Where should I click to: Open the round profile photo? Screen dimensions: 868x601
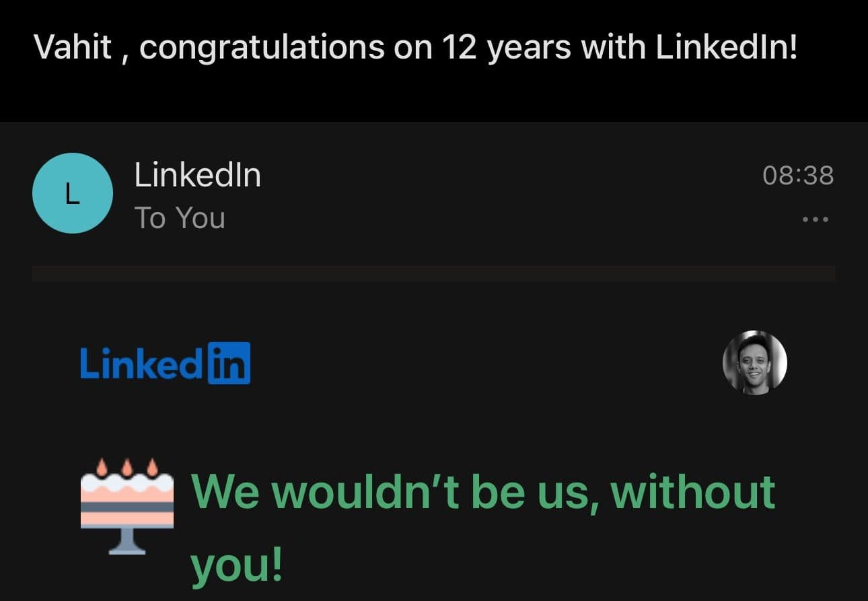pyautogui.click(x=754, y=362)
